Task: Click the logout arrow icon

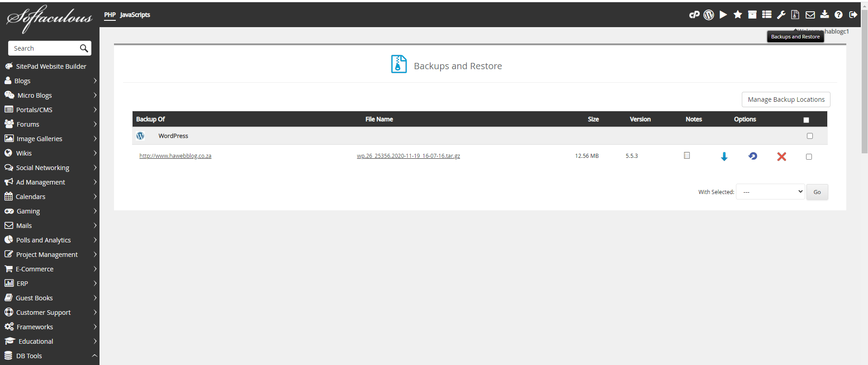Action: (853, 15)
